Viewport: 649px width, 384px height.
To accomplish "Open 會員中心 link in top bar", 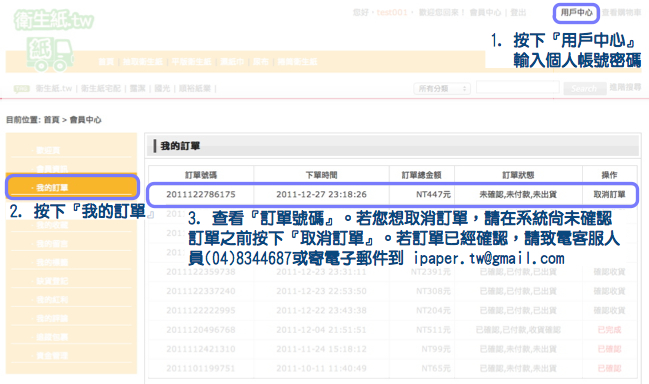I will (485, 13).
